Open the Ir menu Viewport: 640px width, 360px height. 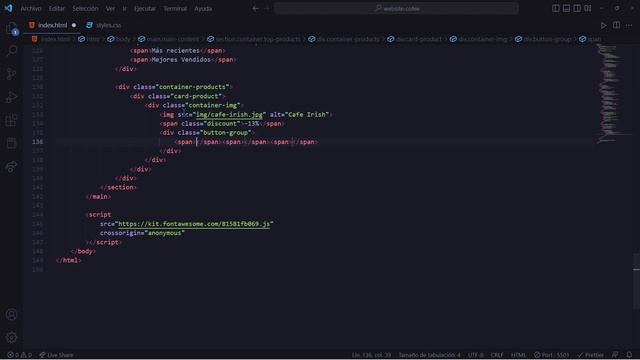(x=124, y=8)
